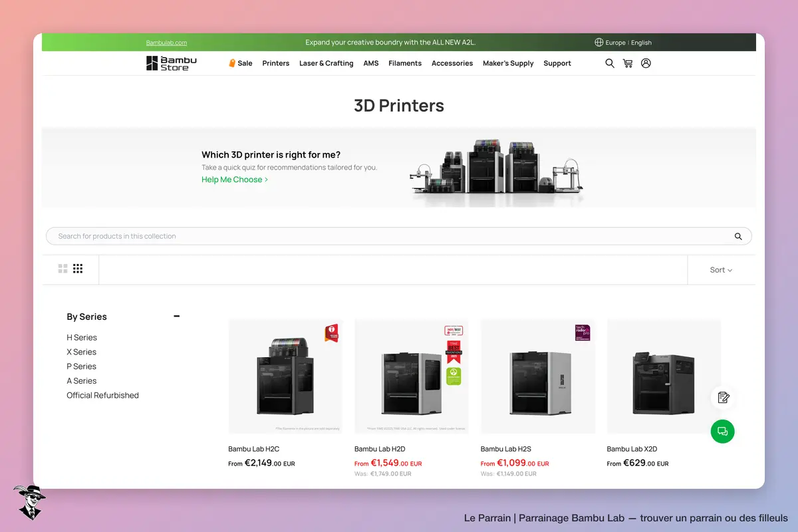Image resolution: width=798 pixels, height=532 pixels.
Task: Click the Bambu Lab H2C product title
Action: [254, 449]
